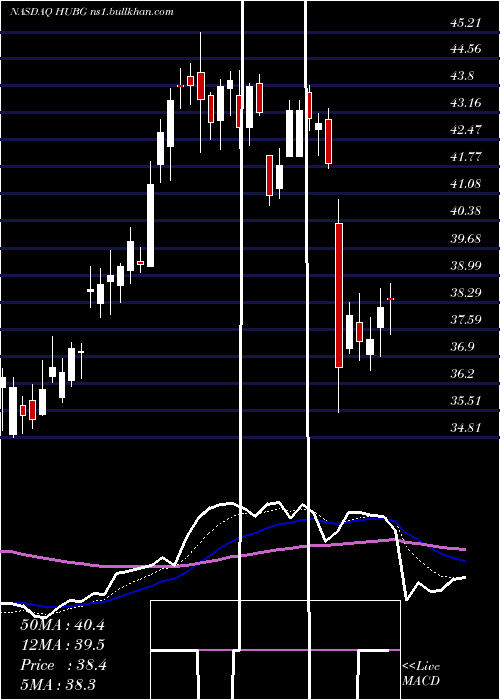The image size is (500, 700).
Task: Click the 38.29 price axis label
Action: click(x=466, y=292)
